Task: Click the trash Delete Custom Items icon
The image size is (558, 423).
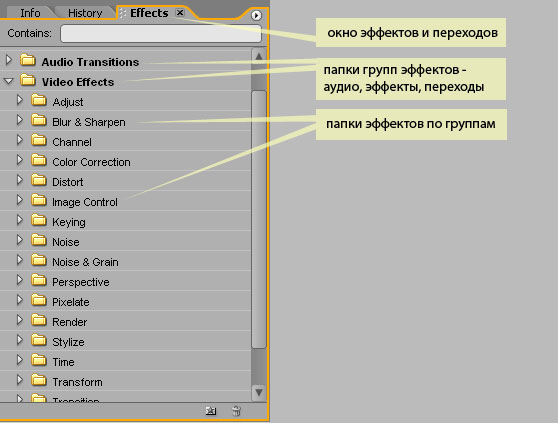Action: point(236,411)
